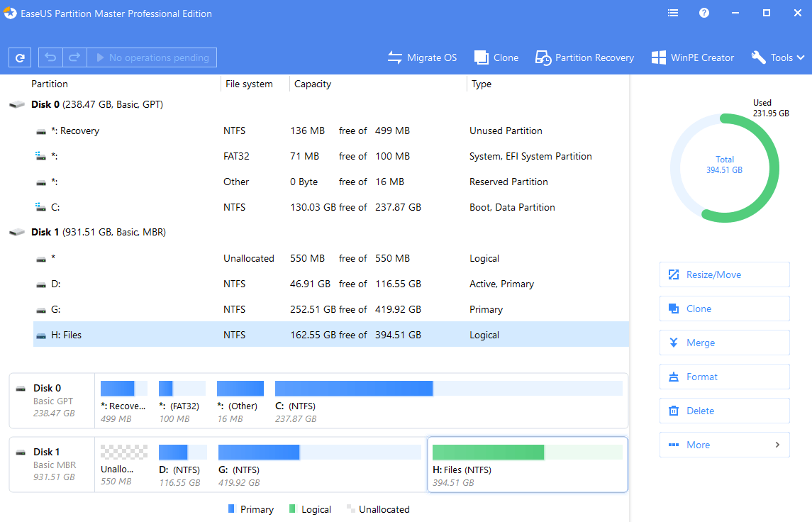Select the Migrate OS tool
This screenshot has height=522, width=812.
[x=422, y=57]
